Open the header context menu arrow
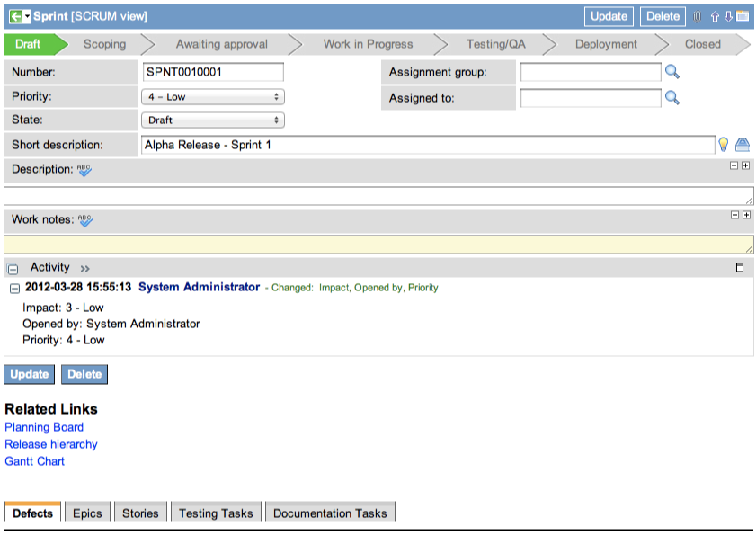 point(27,16)
